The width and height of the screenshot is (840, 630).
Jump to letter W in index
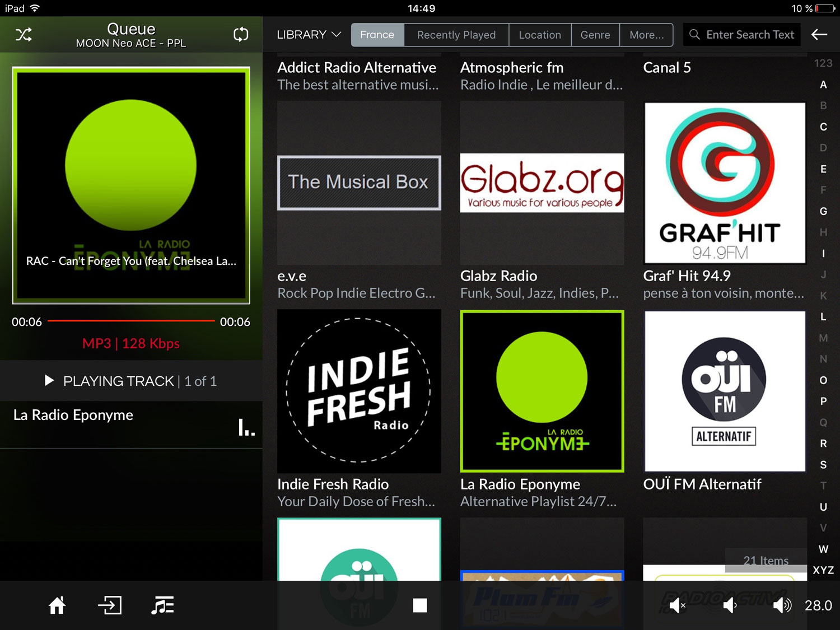pos(823,549)
